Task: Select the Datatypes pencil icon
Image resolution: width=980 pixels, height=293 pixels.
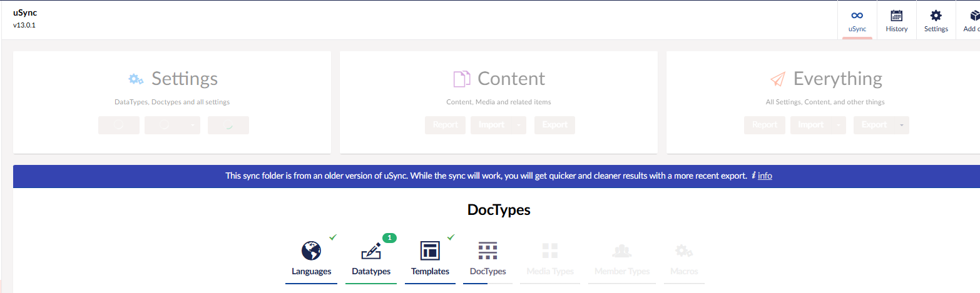Action: pos(371,252)
